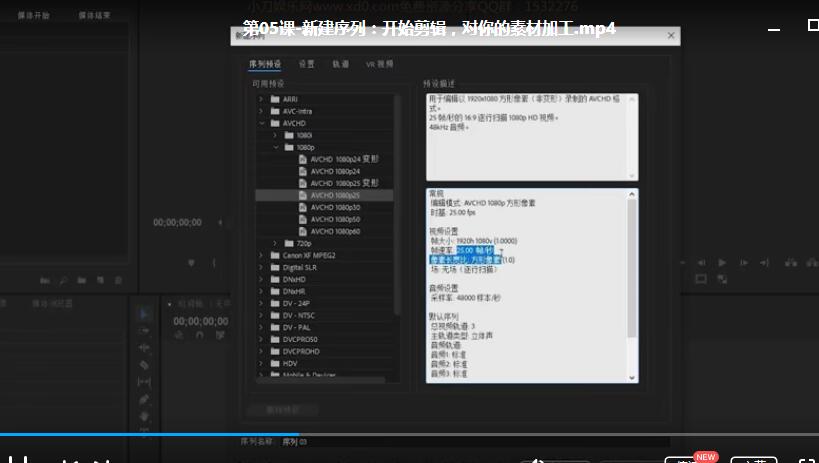Expand the DNxHD preset folder
The image size is (819, 463).
coord(262,279)
